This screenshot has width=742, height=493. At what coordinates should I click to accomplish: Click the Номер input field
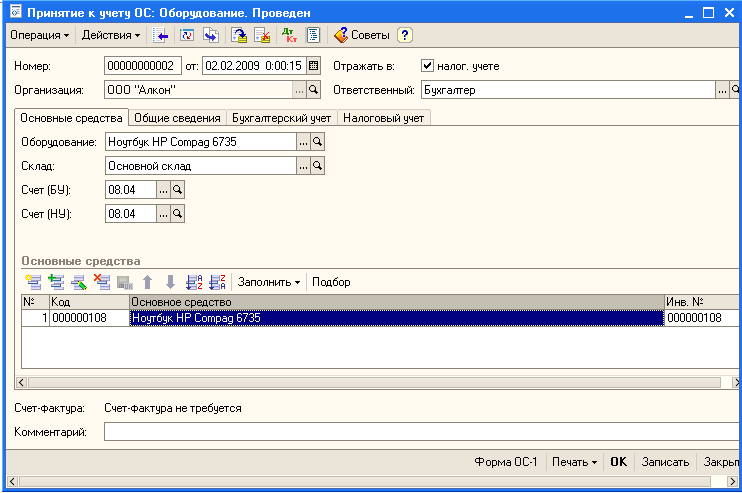(x=142, y=66)
